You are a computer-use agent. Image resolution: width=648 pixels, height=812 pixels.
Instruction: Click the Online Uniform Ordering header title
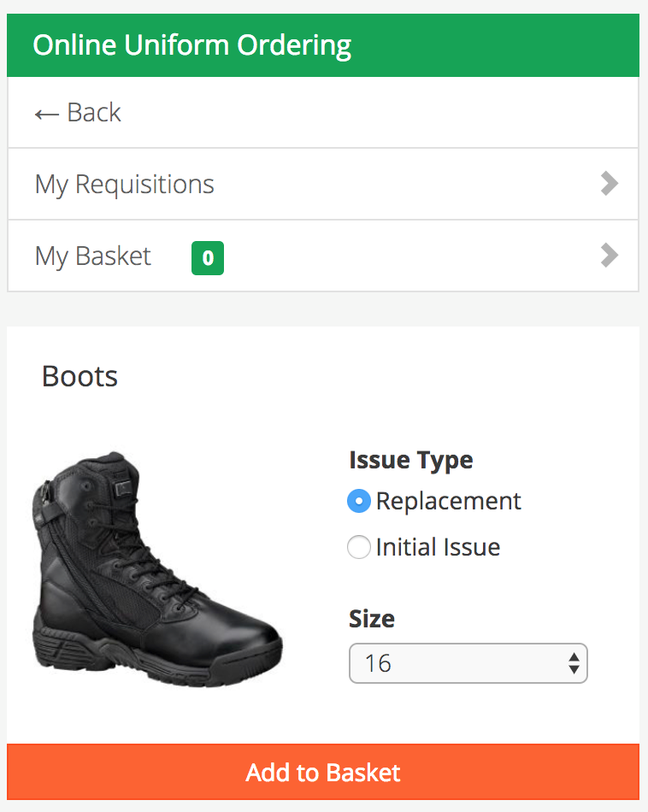(x=192, y=45)
